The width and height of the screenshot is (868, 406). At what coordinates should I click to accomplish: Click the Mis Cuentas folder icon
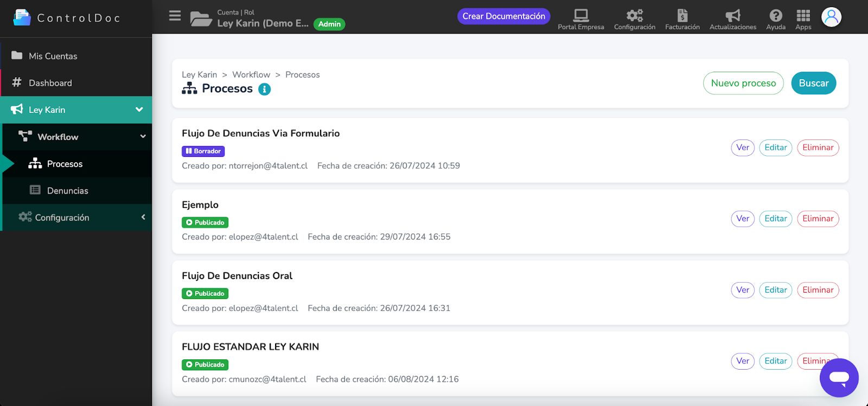pos(17,55)
